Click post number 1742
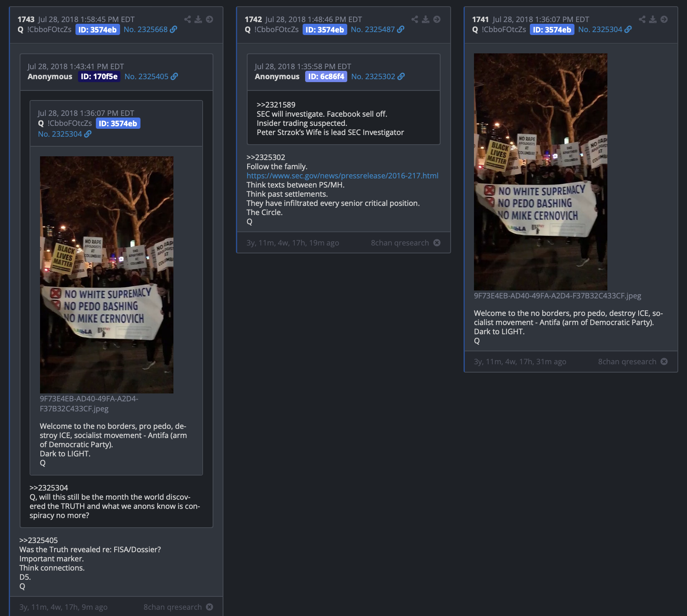Screen dimensions: 687x616 (253, 19)
